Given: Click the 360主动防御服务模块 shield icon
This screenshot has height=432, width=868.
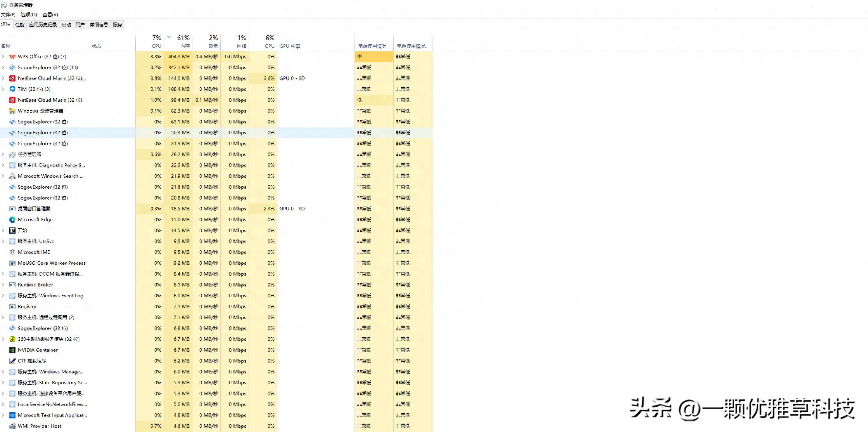Looking at the screenshot, I should pos(12,339).
